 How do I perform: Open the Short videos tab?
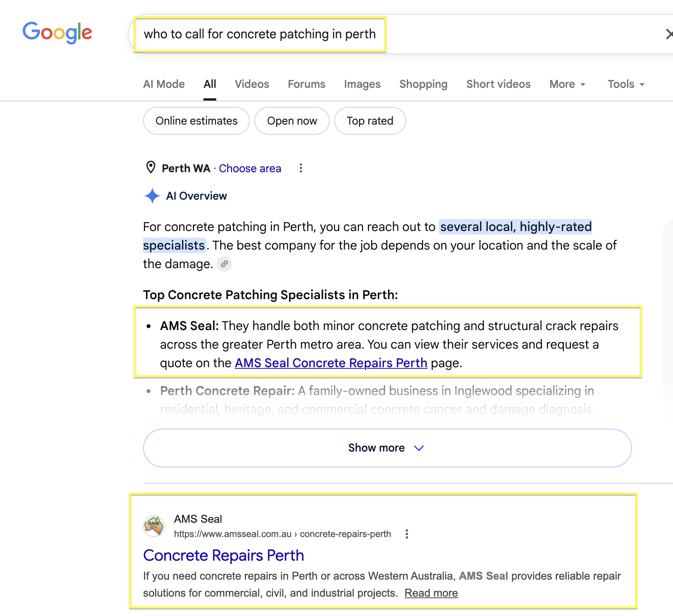coord(498,84)
